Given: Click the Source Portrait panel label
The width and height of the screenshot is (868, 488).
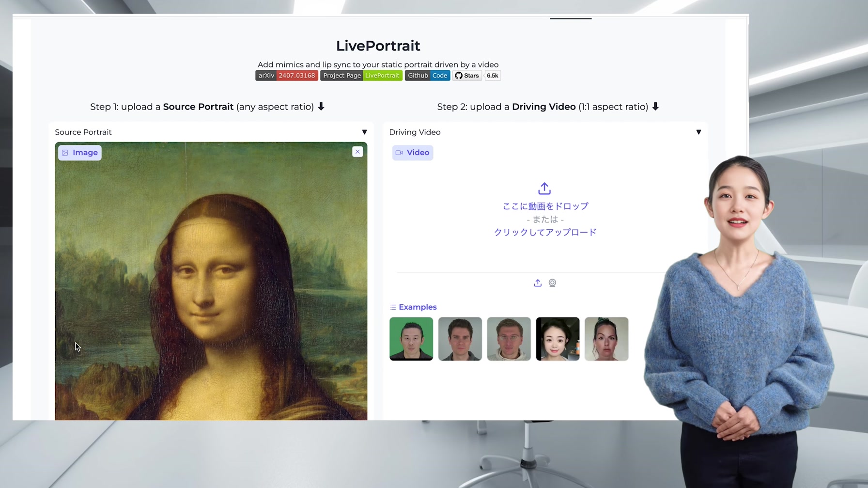Looking at the screenshot, I should [x=83, y=132].
